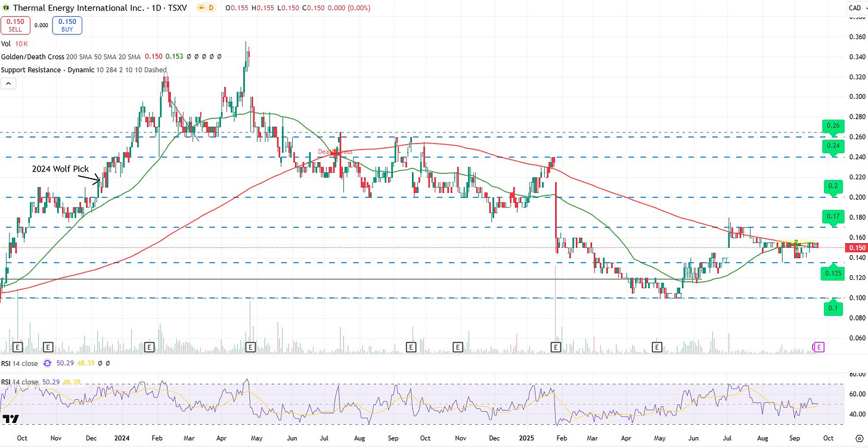Select the Vol 10K indicator legend
Screen dimensions: 868x448
coord(15,44)
